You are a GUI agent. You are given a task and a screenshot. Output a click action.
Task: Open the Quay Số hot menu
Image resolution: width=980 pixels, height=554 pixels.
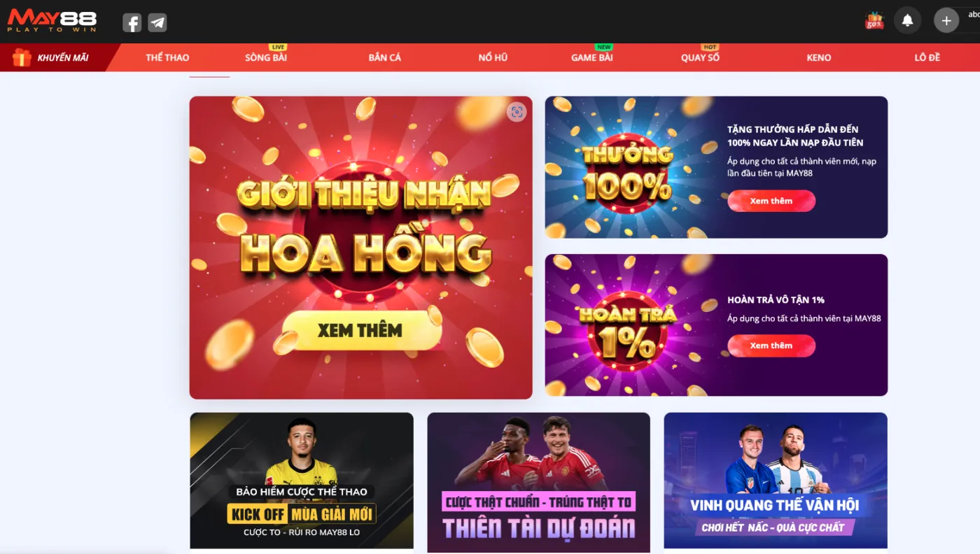point(700,57)
